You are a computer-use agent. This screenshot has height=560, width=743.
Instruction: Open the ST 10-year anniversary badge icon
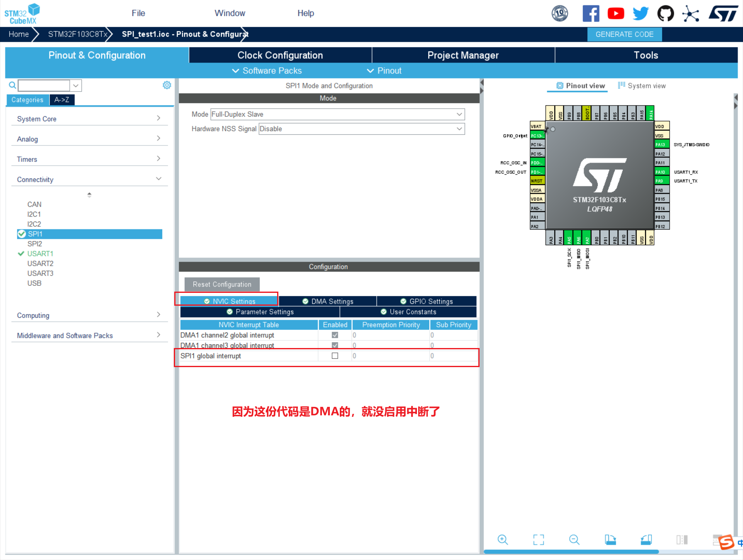point(560,13)
